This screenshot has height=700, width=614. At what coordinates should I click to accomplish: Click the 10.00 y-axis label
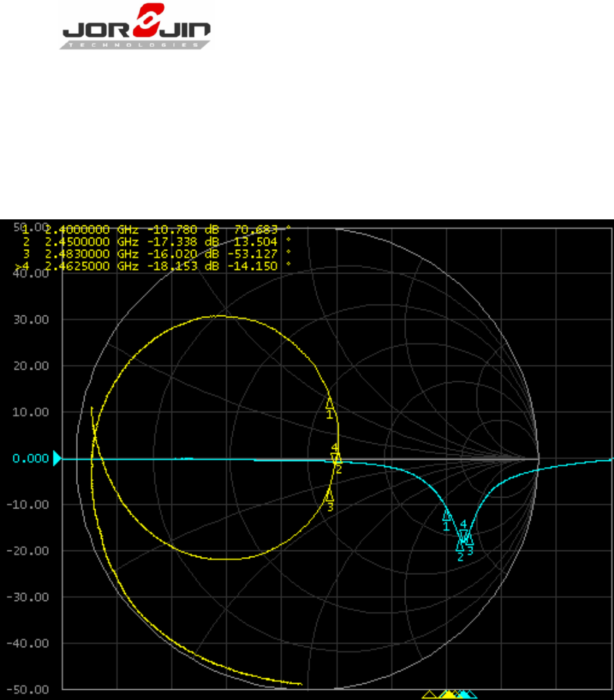click(x=31, y=412)
